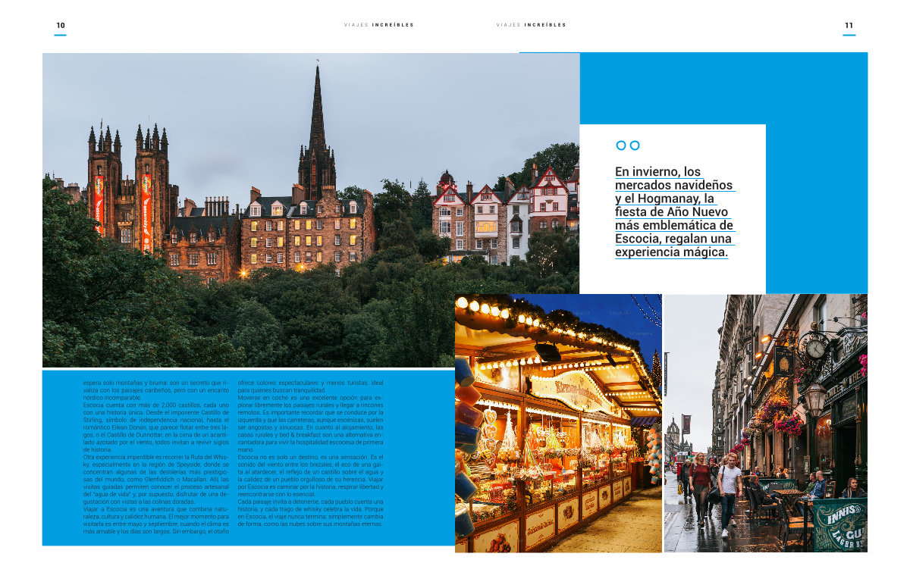Click the left page Viajes Increíbles header
This screenshot has width=910, height=588.
[379, 25]
